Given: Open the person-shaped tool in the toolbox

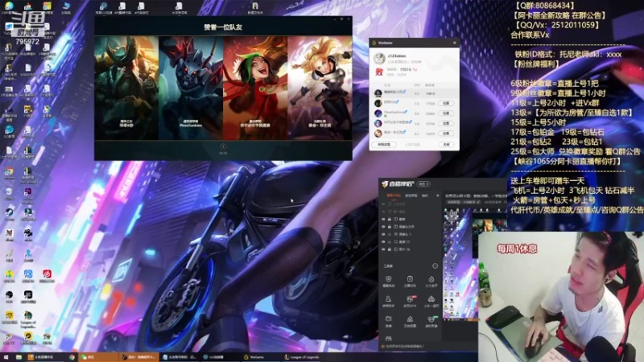Looking at the screenshot, I should coord(389,301).
